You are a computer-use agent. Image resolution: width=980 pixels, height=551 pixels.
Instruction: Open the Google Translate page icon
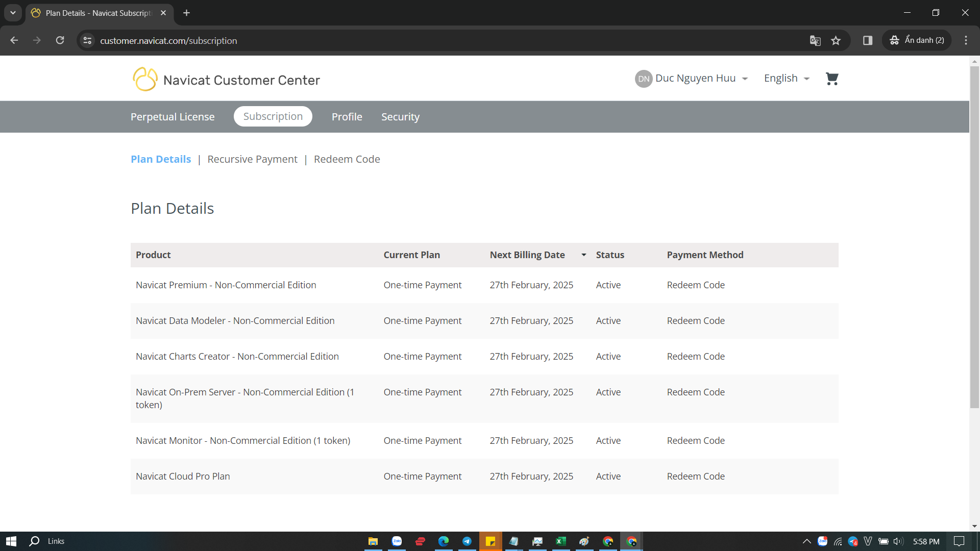[815, 40]
